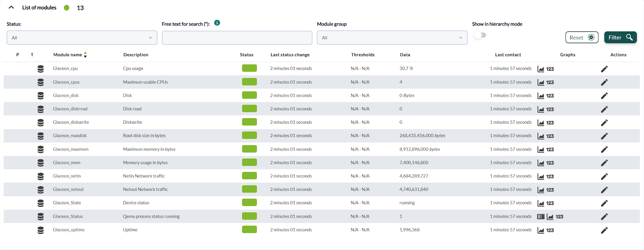Open the Status dropdown

[x=82, y=38]
